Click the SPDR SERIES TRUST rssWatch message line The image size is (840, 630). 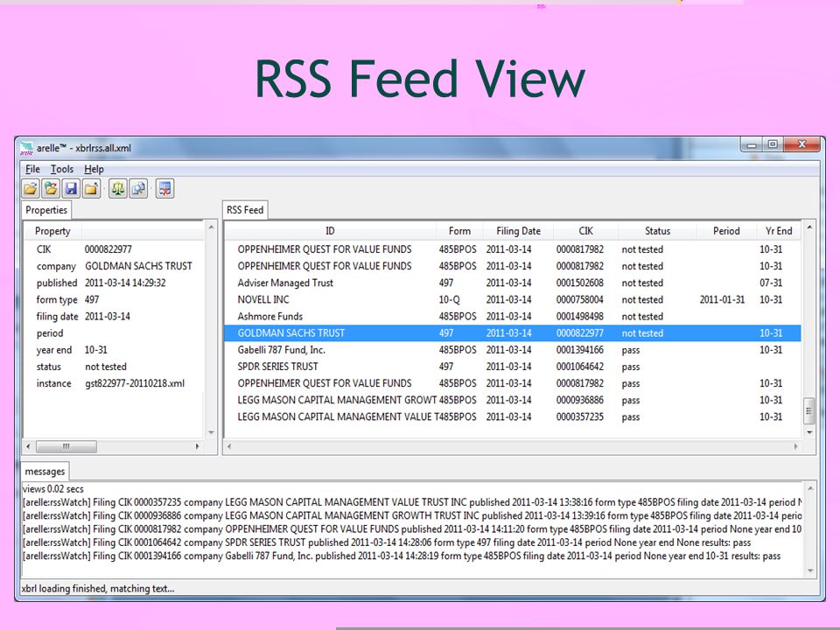click(386, 542)
